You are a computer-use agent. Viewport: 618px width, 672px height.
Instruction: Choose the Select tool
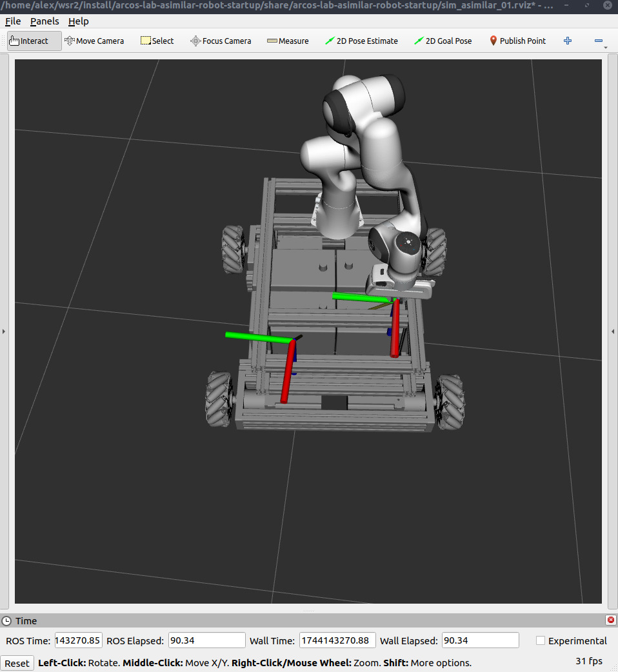point(157,41)
